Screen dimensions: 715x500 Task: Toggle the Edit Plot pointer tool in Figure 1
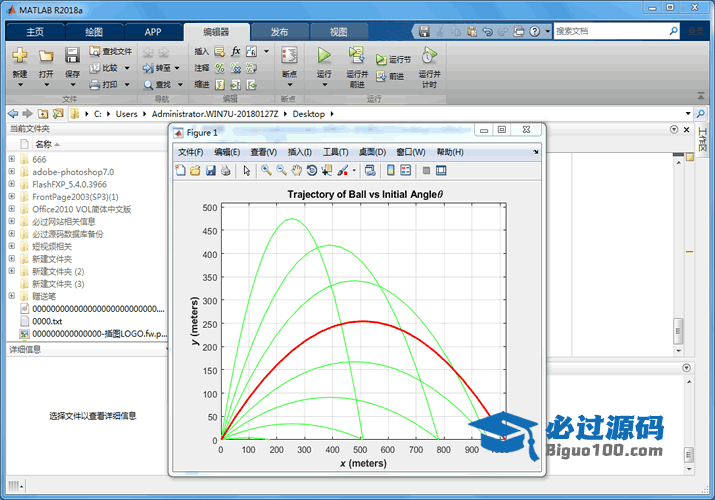(x=247, y=170)
